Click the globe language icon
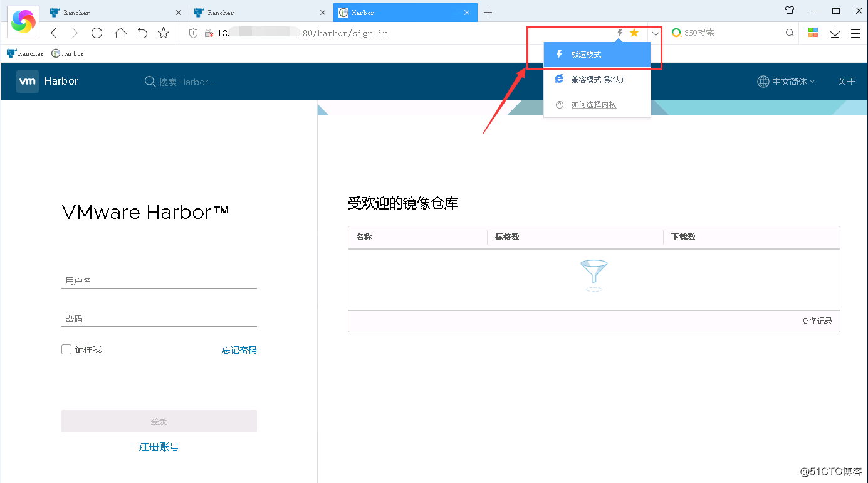The width and height of the screenshot is (868, 483). tap(763, 82)
